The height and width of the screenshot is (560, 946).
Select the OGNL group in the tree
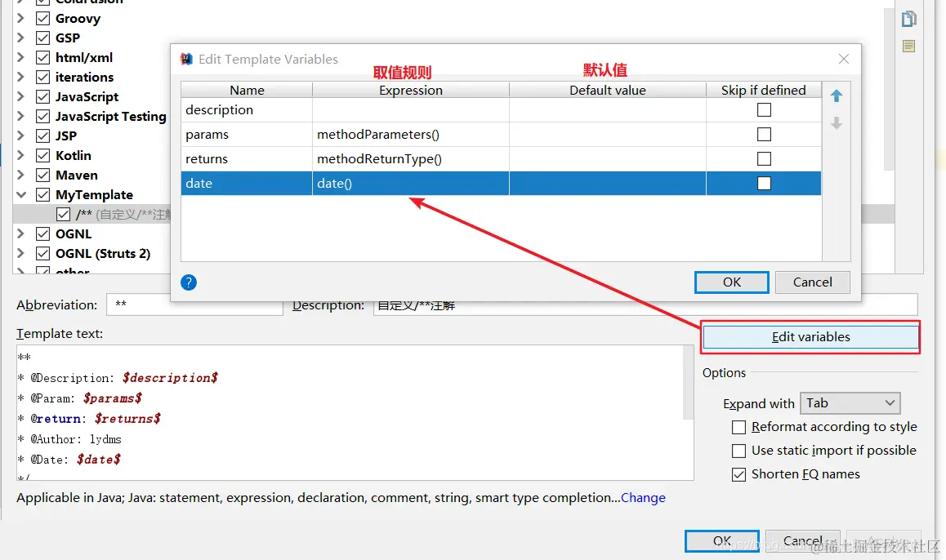[x=73, y=234]
